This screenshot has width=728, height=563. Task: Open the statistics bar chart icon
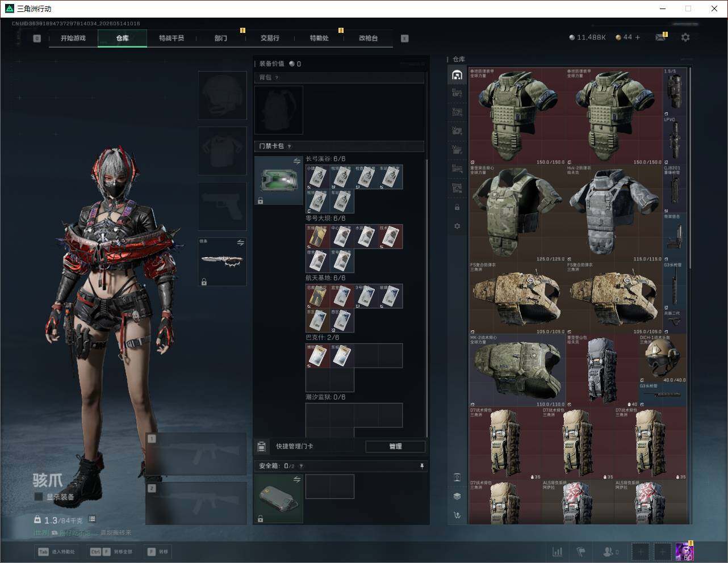tap(558, 552)
